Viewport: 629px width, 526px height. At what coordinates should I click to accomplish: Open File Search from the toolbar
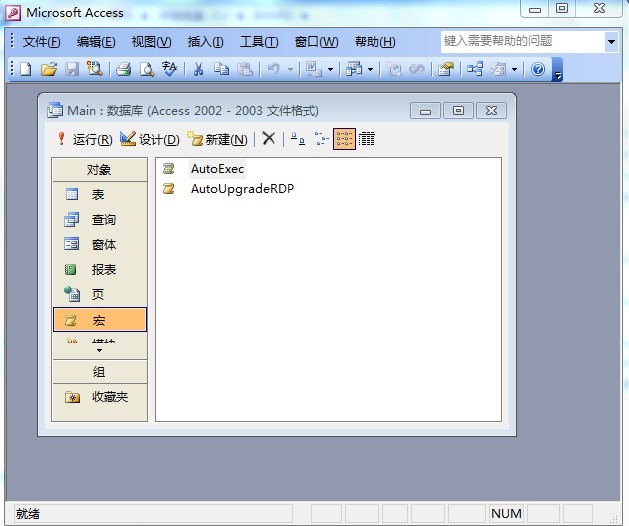95,69
